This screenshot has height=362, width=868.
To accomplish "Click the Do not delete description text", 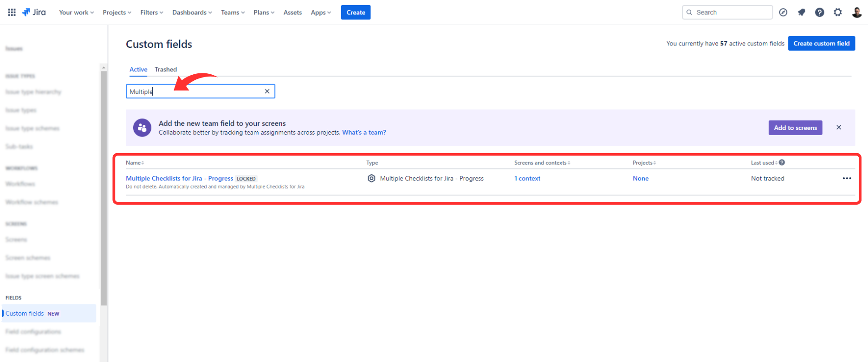I will tap(215, 187).
